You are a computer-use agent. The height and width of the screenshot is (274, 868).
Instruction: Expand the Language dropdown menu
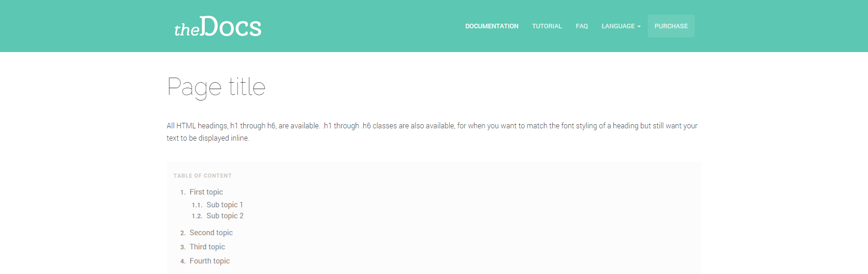click(618, 26)
